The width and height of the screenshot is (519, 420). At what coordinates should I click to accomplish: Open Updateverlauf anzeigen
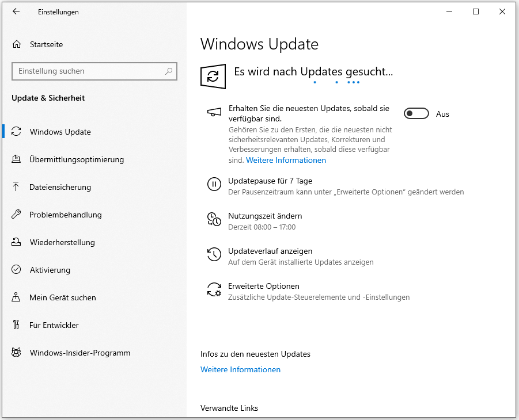[270, 251]
